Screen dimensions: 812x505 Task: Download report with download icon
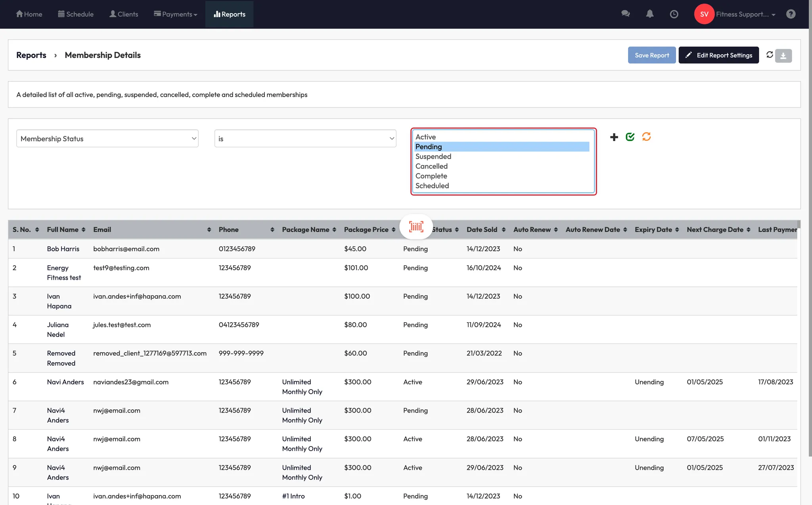pos(783,56)
